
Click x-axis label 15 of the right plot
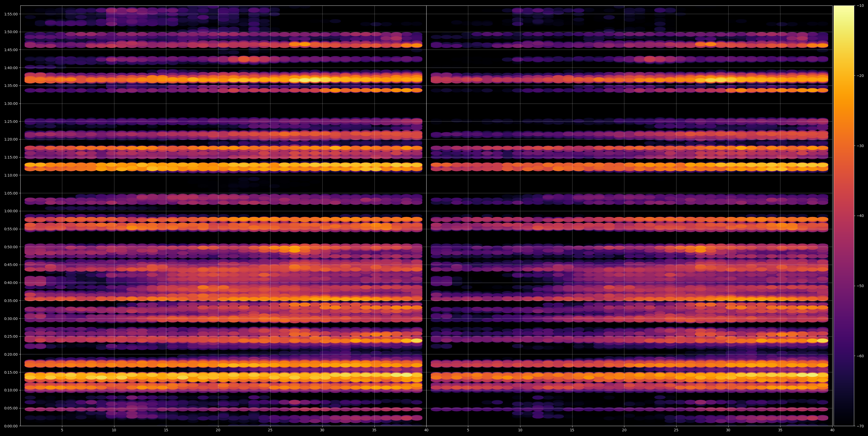coord(572,430)
